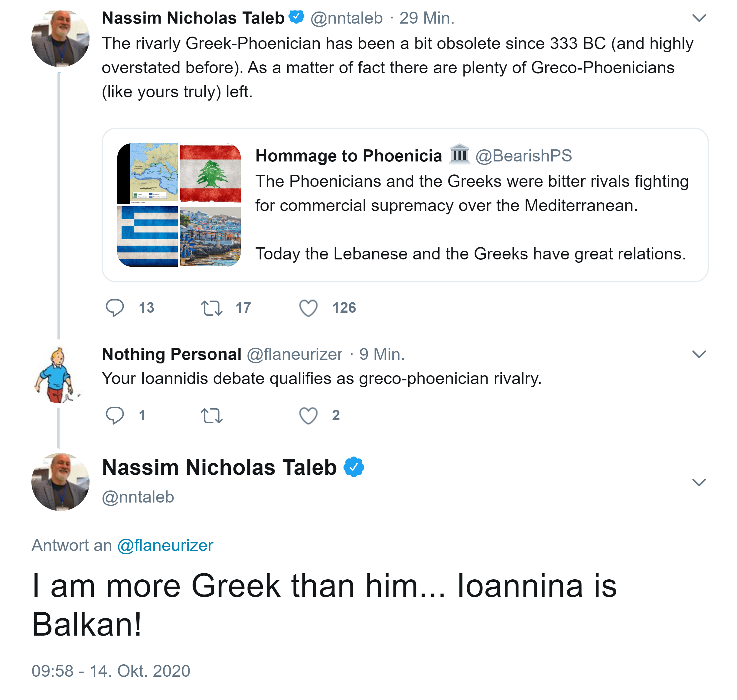Click the '29 Min.' timestamp

(426, 18)
